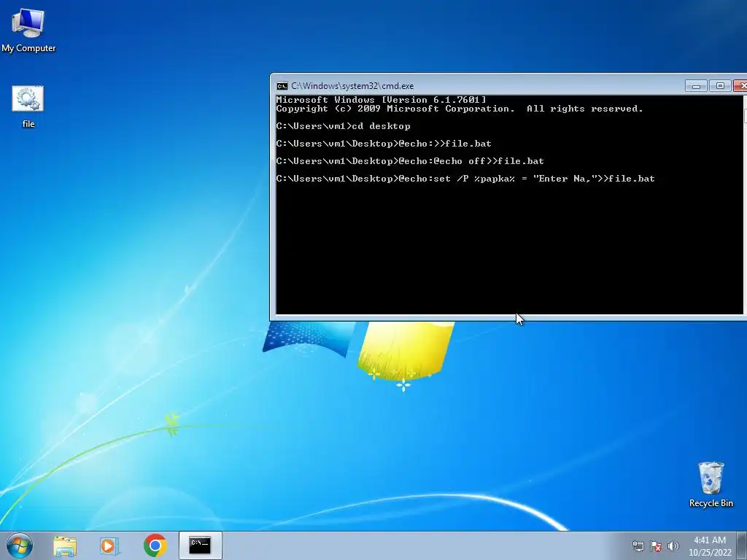This screenshot has width=747, height=560.
Task: Open the volume speaker tray icon
Action: pos(673,546)
